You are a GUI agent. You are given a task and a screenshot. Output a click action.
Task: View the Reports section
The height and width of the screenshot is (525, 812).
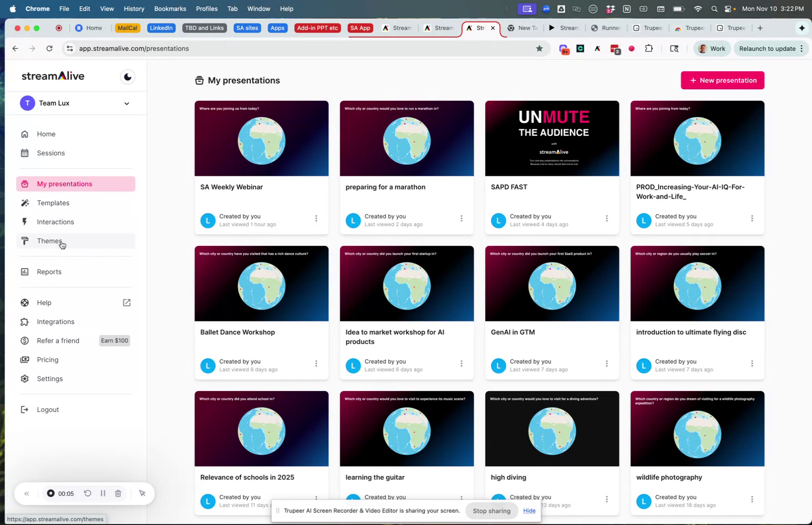point(49,271)
